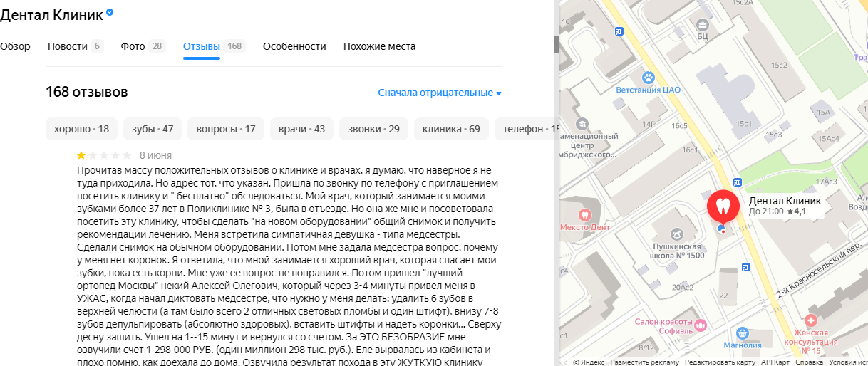Image resolution: width=868 pixels, height=366 pixels.
Task: Open the API Карт link
Action: 775,362
